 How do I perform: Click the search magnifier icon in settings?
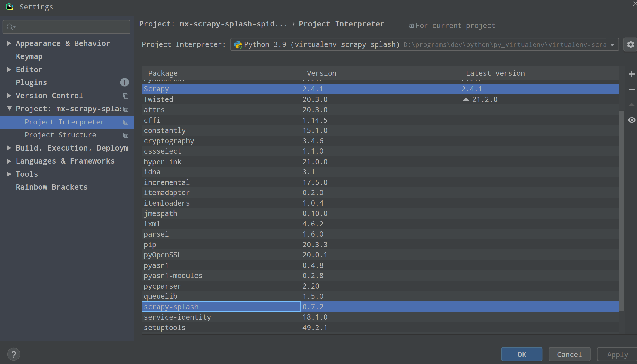(x=10, y=27)
